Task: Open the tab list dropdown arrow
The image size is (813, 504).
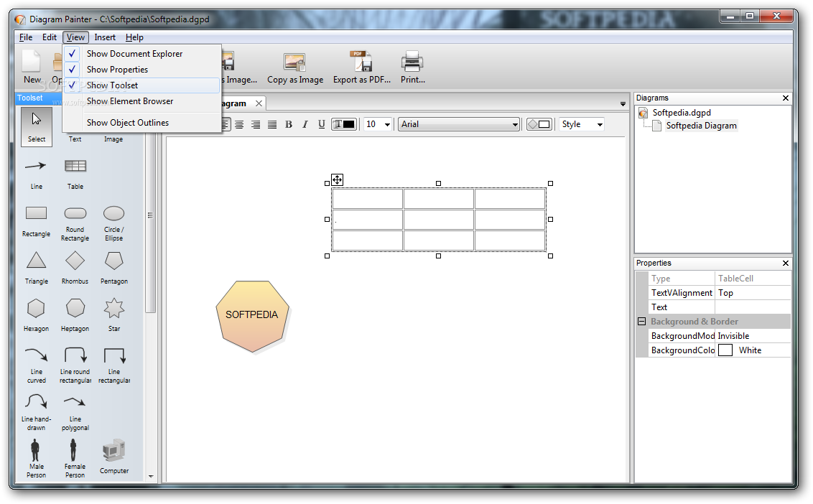Action: [623, 104]
